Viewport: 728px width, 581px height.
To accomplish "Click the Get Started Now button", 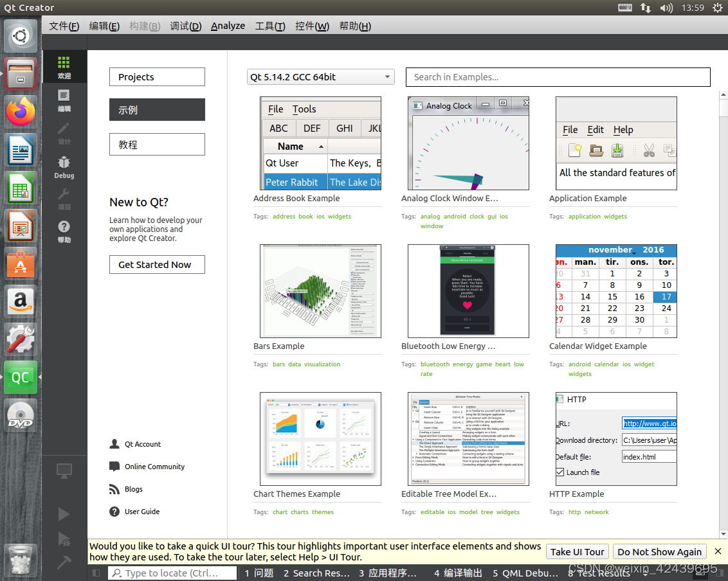I will tap(157, 265).
